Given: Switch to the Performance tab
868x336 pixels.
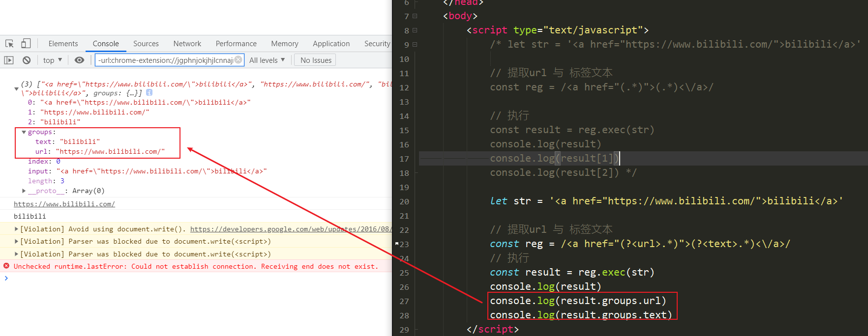Looking at the screenshot, I should tap(236, 44).
